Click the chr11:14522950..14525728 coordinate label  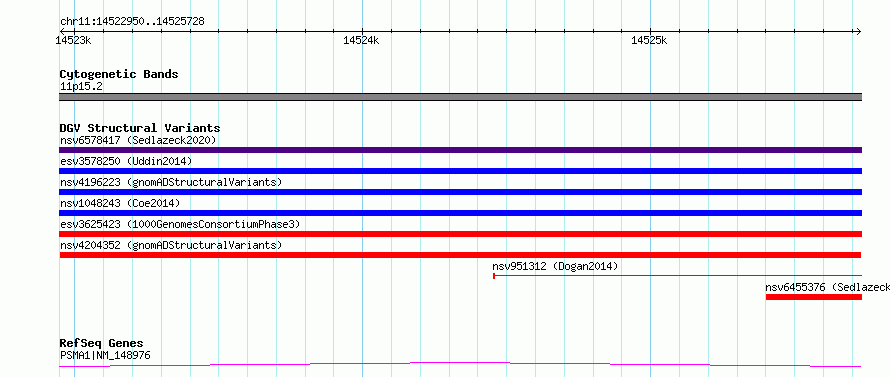(132, 22)
